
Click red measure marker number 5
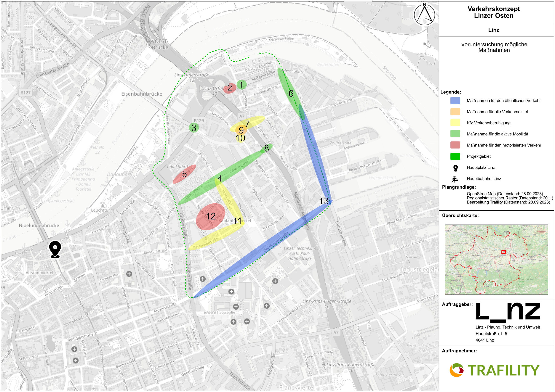pyautogui.click(x=185, y=174)
